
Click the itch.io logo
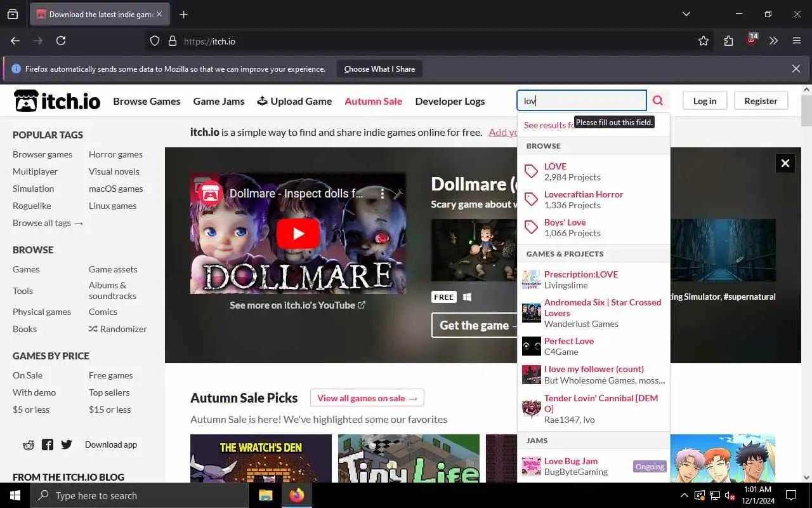(57, 101)
